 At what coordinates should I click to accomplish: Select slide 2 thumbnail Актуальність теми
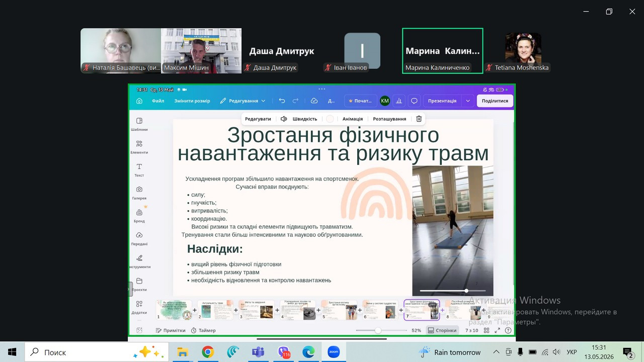[x=215, y=310]
